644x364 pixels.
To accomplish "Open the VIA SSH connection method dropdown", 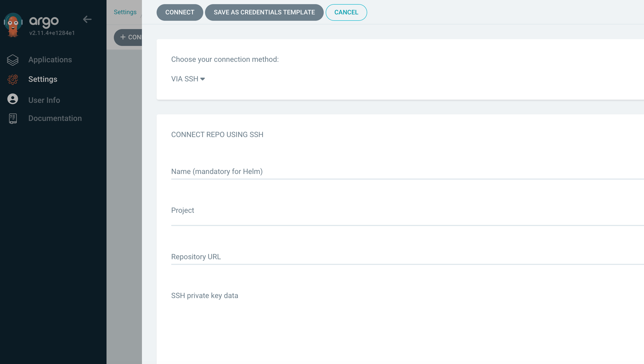I will (x=185, y=79).
